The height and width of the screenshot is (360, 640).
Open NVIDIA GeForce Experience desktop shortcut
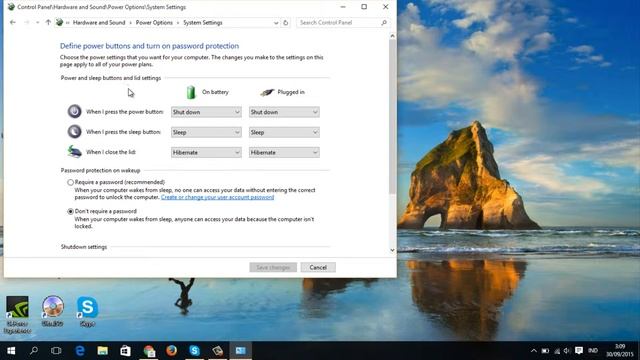click(x=17, y=315)
